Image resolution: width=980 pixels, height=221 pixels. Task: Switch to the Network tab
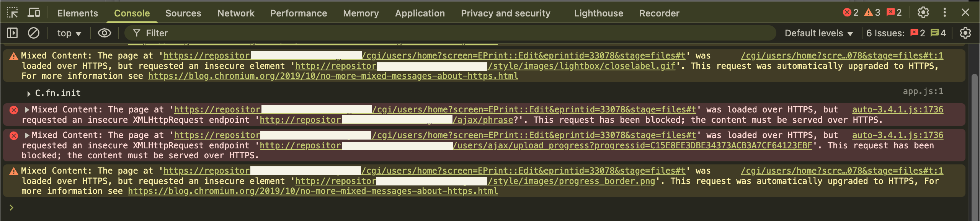pyautogui.click(x=236, y=13)
